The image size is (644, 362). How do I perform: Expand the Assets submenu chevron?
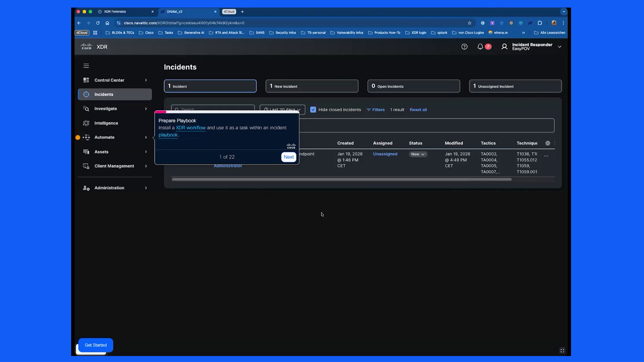(x=146, y=152)
